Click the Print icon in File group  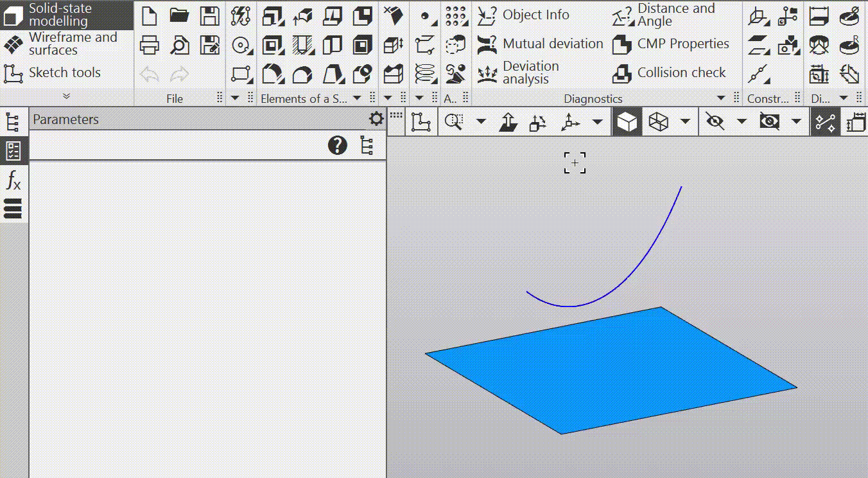(149, 45)
